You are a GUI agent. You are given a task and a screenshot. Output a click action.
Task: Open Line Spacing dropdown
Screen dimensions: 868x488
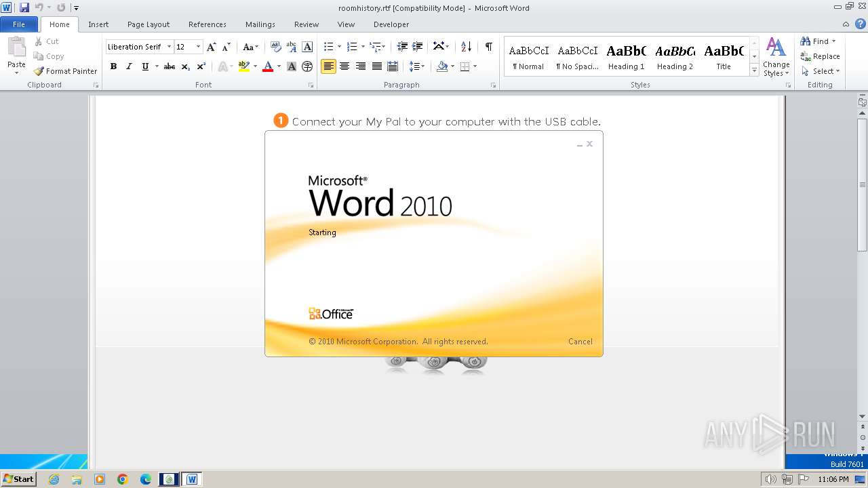[417, 66]
